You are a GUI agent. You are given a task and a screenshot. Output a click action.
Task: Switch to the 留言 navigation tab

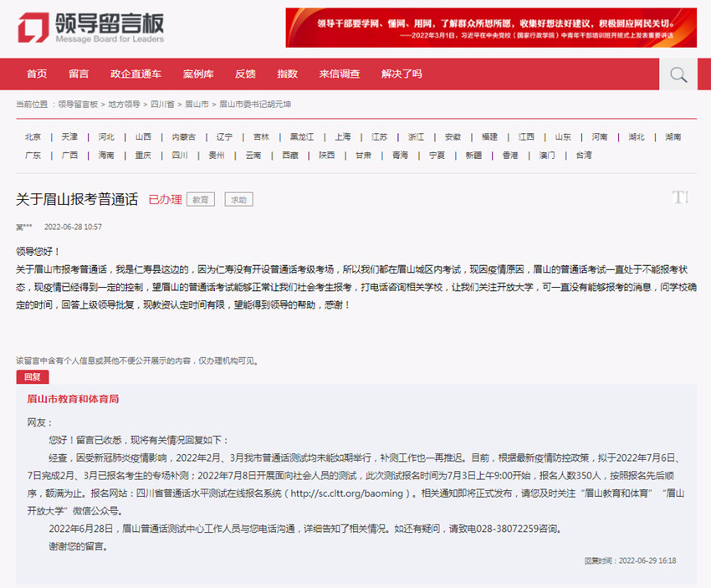79,74
